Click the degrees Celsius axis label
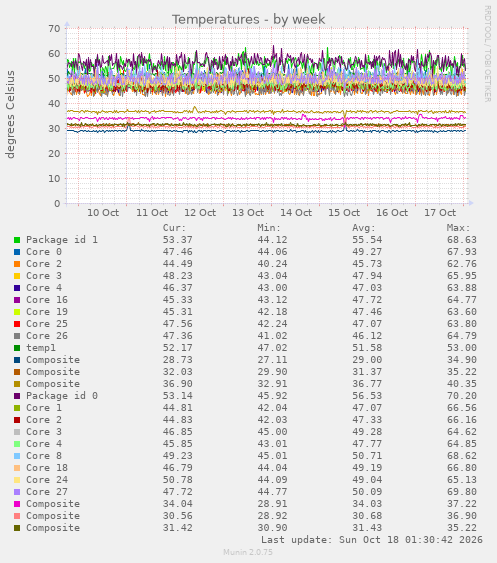 [x=10, y=114]
